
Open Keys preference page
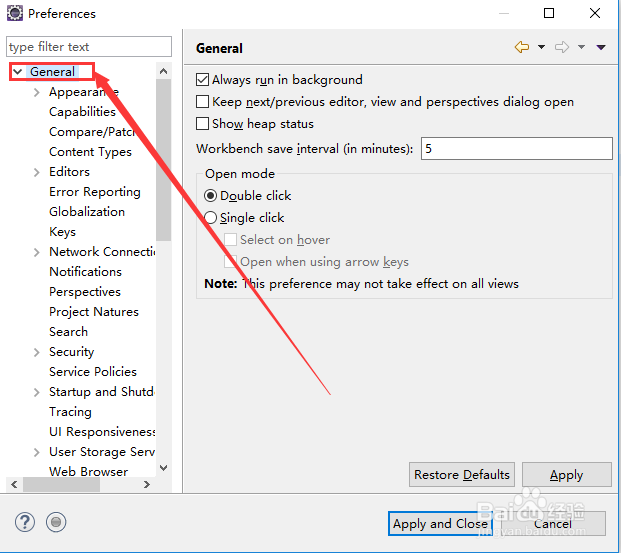point(62,232)
